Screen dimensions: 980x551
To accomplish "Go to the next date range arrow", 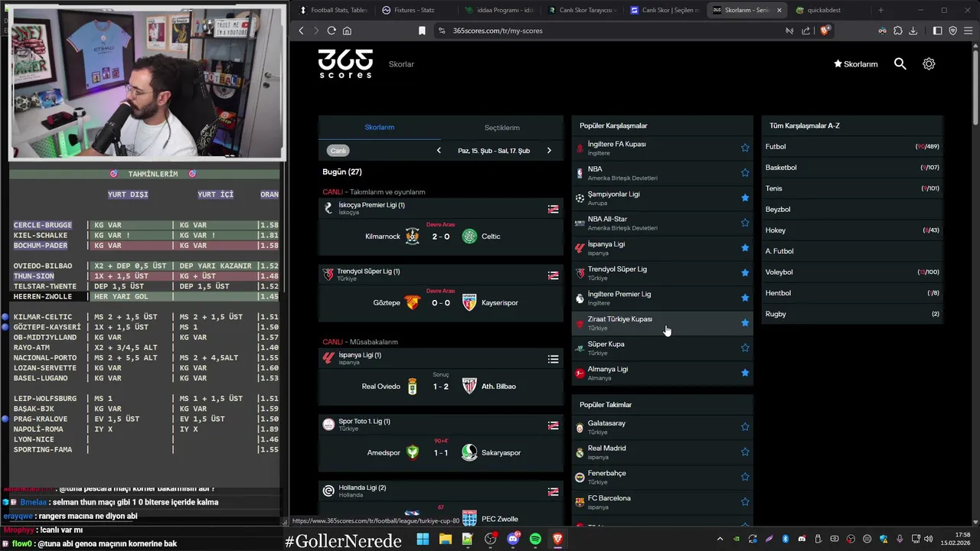I will click(549, 151).
